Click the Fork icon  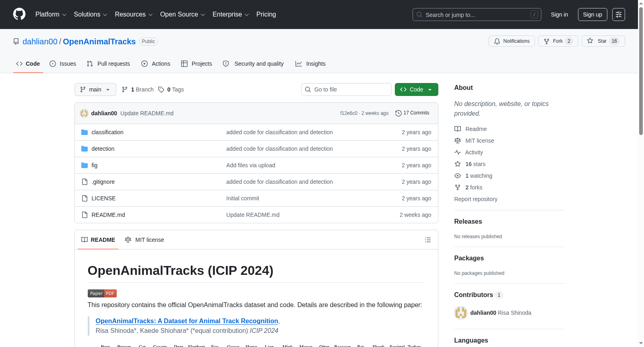coord(547,41)
